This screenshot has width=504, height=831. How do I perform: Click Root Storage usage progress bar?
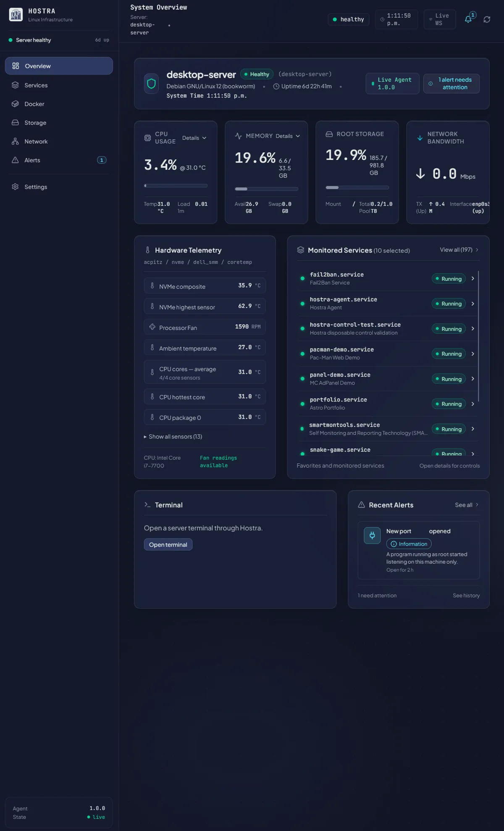(x=357, y=187)
